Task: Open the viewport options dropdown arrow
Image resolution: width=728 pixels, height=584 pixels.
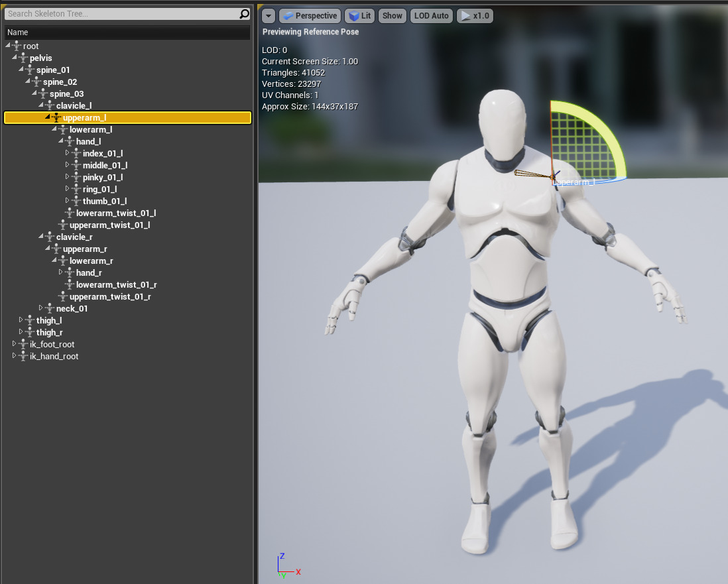Action: click(268, 16)
